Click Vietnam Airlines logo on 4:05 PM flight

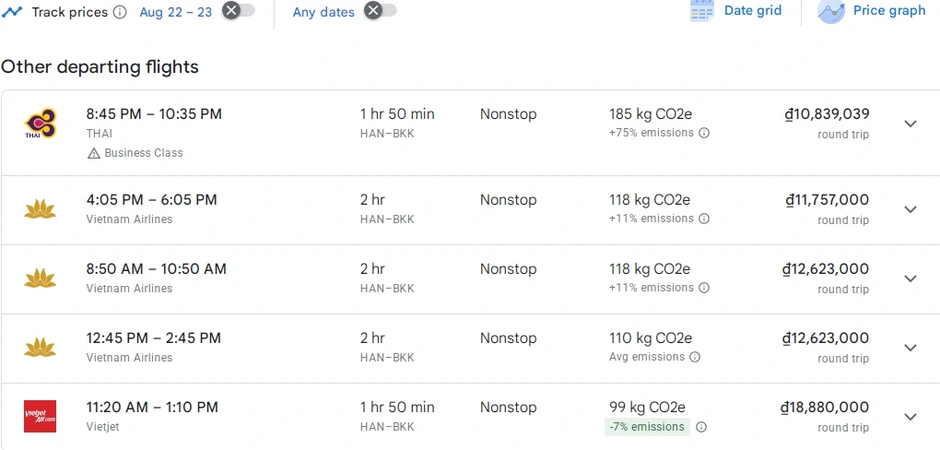pyautogui.click(x=40, y=209)
